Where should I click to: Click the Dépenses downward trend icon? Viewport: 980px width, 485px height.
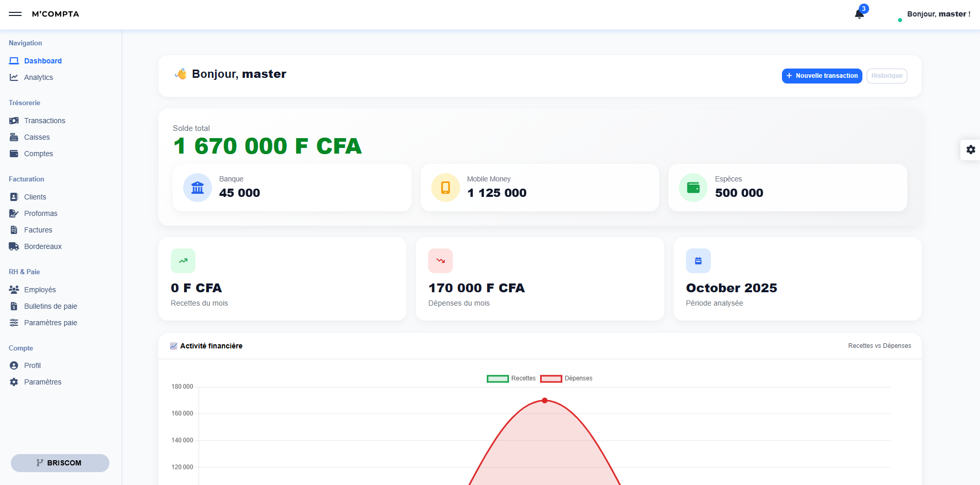coord(440,261)
